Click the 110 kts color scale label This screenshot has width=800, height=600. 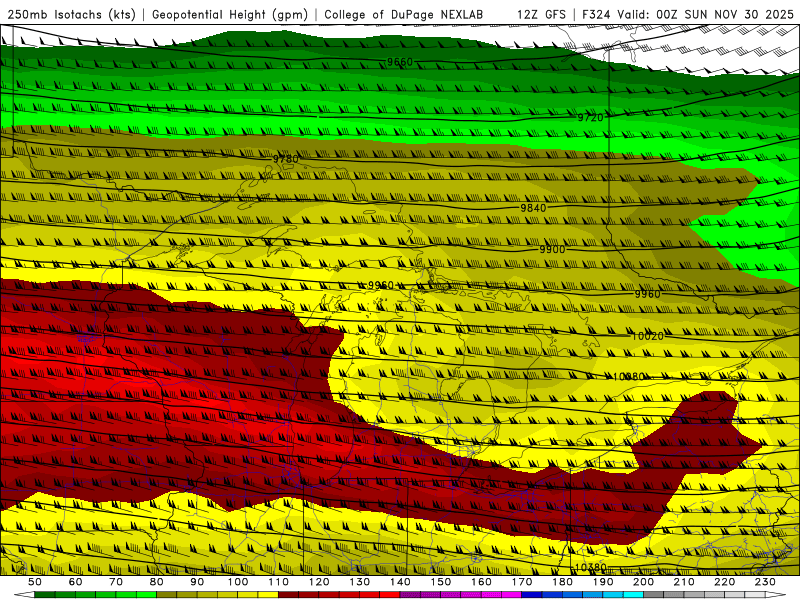(x=279, y=582)
